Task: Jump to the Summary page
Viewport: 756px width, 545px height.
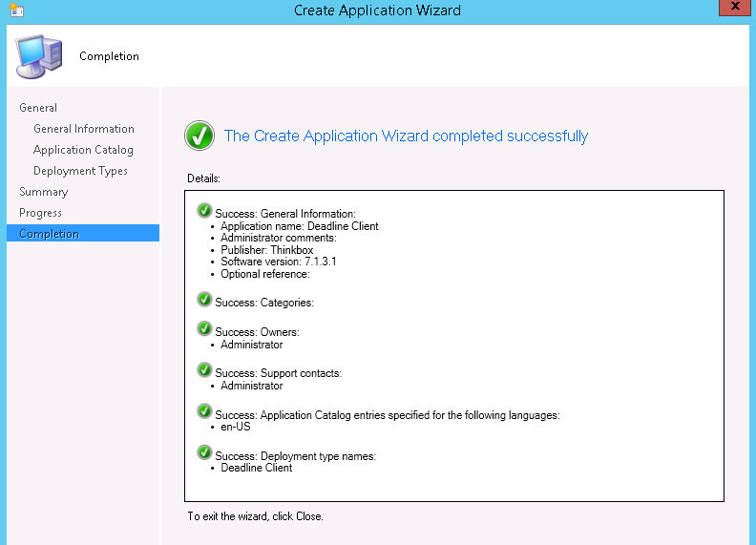Action: 43,192
